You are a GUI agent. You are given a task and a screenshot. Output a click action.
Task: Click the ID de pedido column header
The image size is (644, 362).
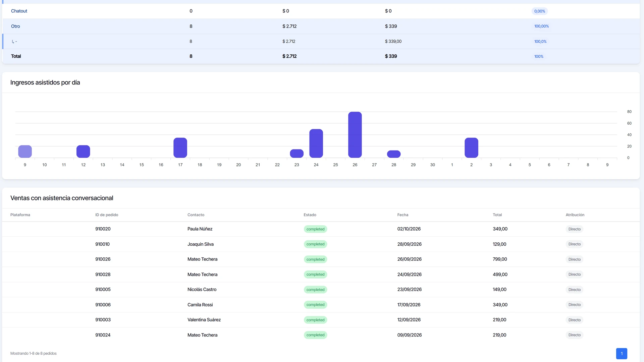[107, 215]
